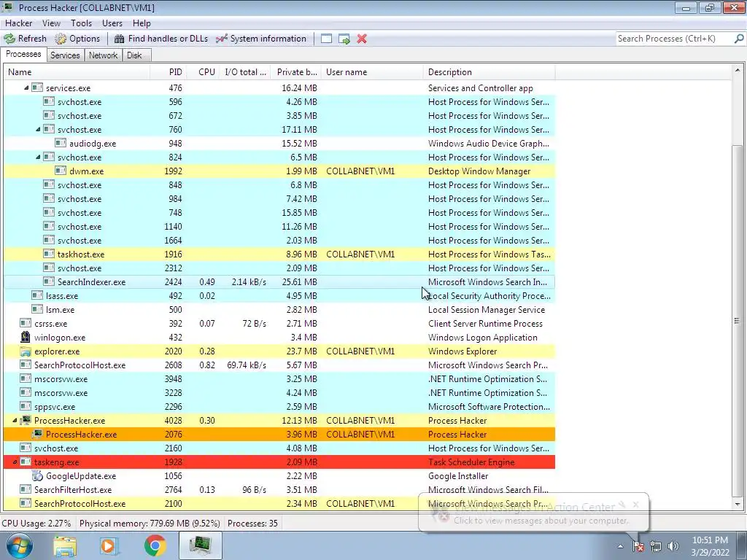Click the scrollbar down arrow
The image size is (747, 560).
coord(737,505)
